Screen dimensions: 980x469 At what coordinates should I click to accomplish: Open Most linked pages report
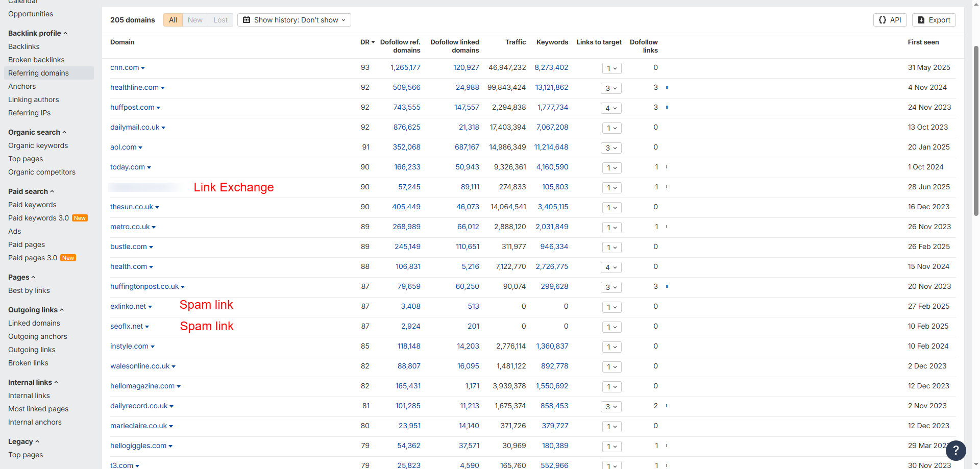click(x=38, y=409)
